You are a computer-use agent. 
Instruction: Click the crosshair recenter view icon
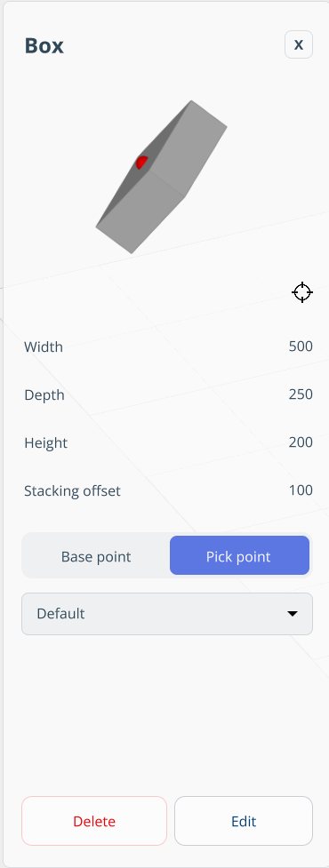coord(301,292)
